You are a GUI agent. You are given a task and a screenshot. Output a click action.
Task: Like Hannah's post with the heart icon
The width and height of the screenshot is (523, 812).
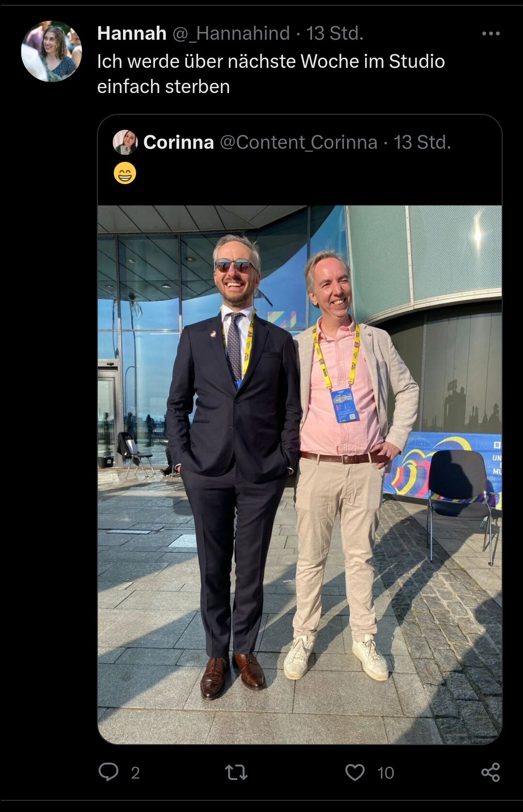pos(354,772)
